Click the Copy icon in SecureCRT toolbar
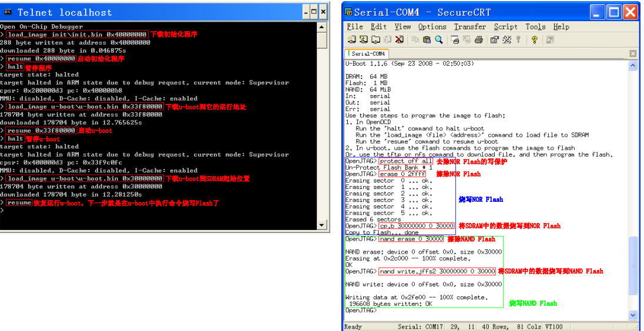 coord(415,39)
